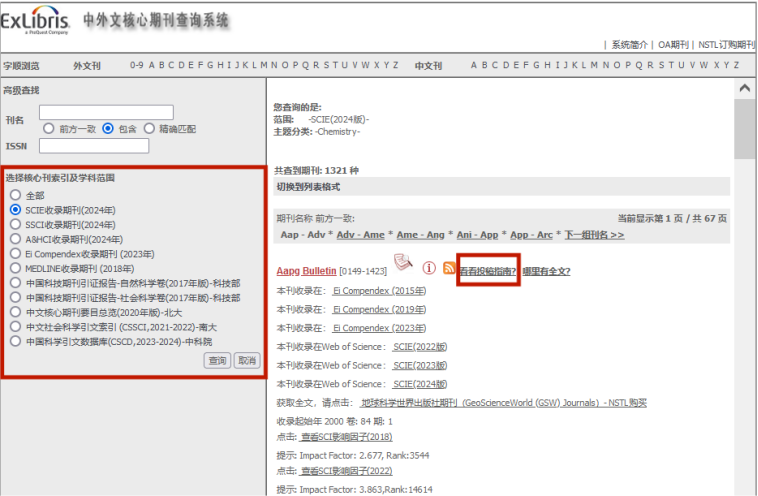Click the ExLibris logo
758x496 pixels.
36,21
